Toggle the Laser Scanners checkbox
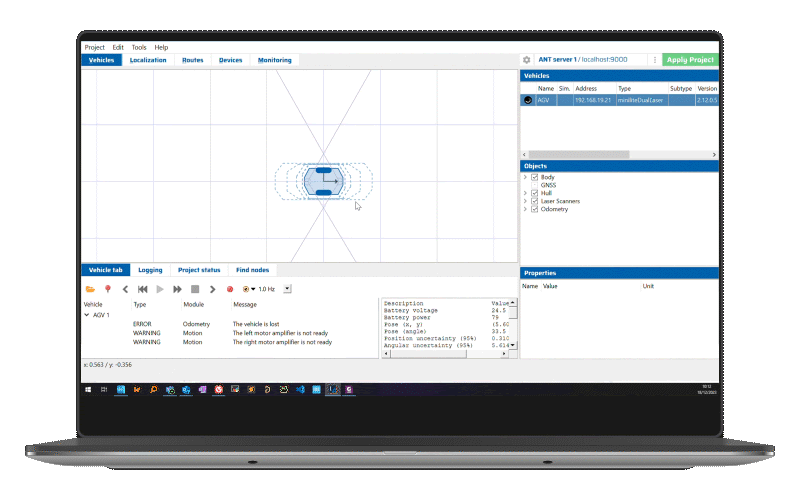Screen dimensions: 800x500 coord(535,201)
